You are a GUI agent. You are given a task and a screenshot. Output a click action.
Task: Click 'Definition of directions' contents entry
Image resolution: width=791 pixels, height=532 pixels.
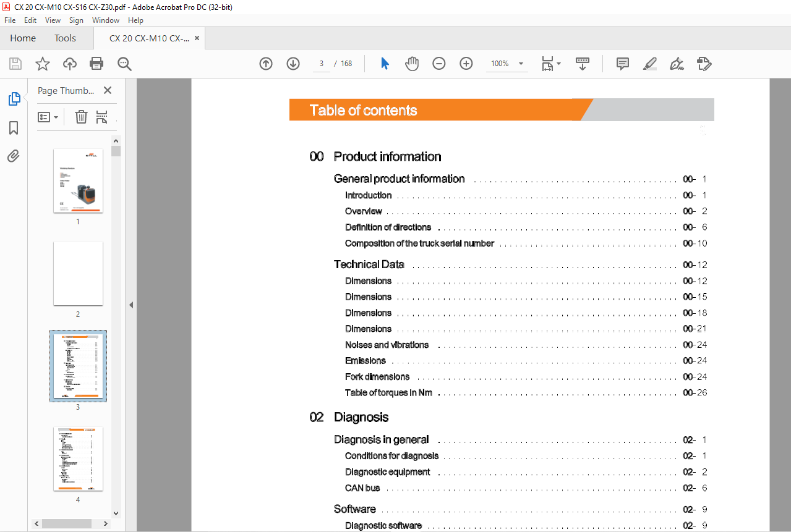click(x=388, y=227)
